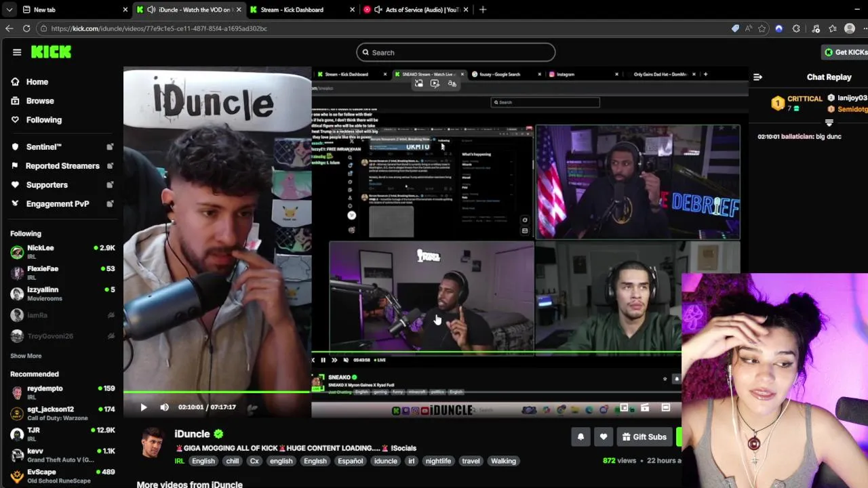868x488 pixels.
Task: Bookmark this page with star icon
Action: click(x=762, y=28)
